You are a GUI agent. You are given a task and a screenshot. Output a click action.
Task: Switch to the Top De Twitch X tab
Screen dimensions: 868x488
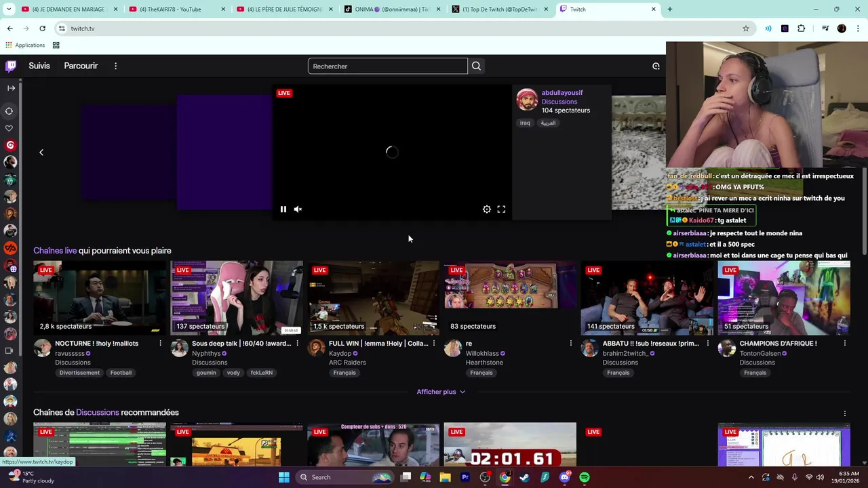(x=500, y=9)
